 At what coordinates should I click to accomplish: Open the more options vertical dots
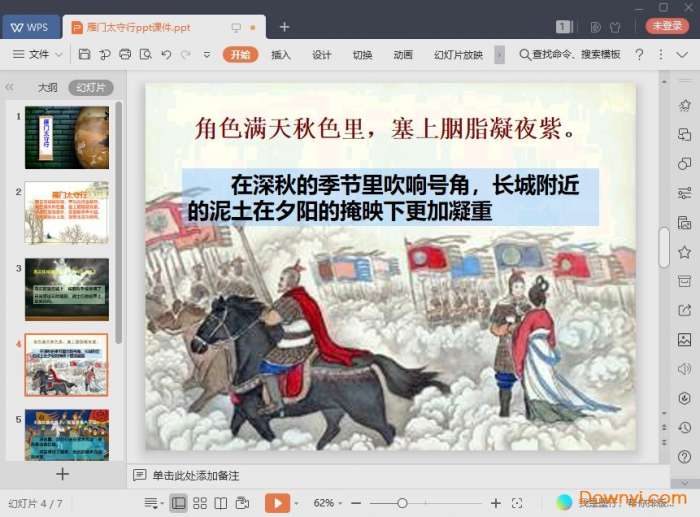[661, 54]
